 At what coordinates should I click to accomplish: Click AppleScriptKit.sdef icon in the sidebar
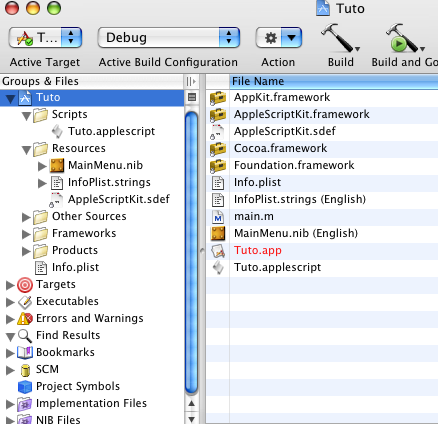click(x=56, y=200)
